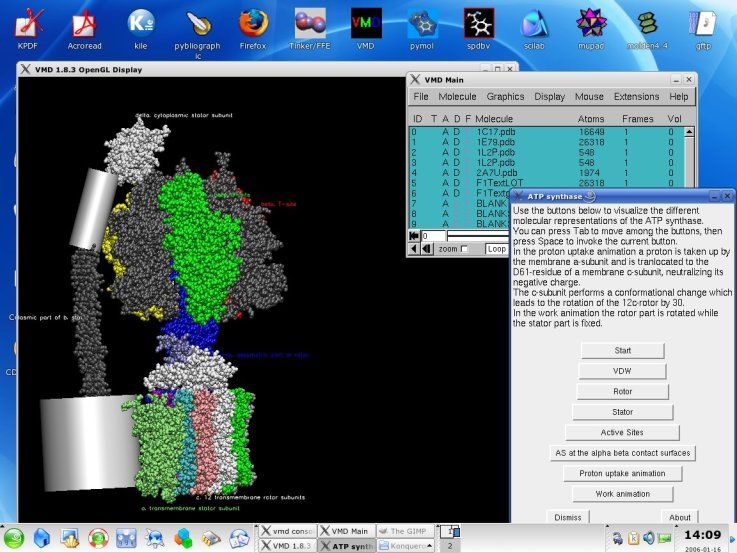The height and width of the screenshot is (553, 737).
Task: Open the Help menu in VMD Main
Action: click(x=679, y=96)
